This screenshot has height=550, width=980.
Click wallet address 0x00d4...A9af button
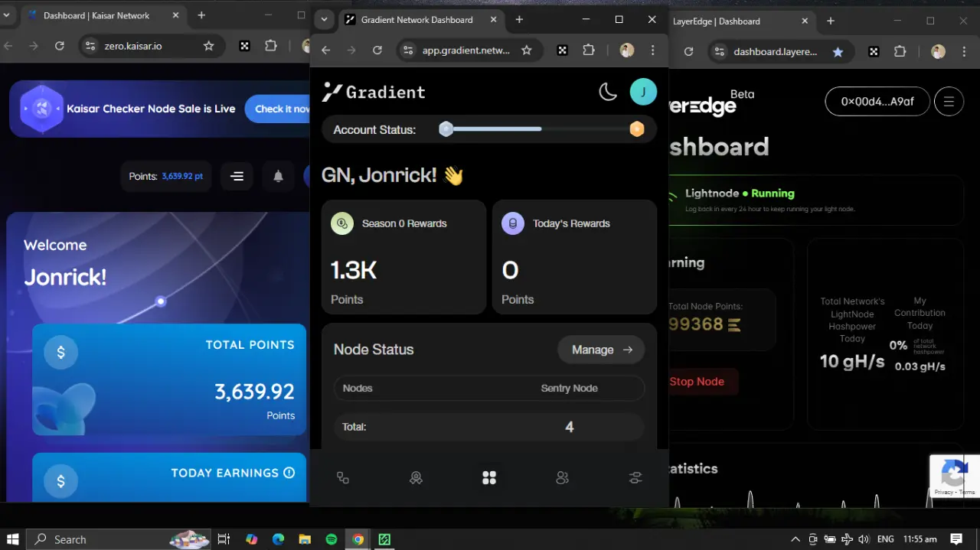point(877,102)
